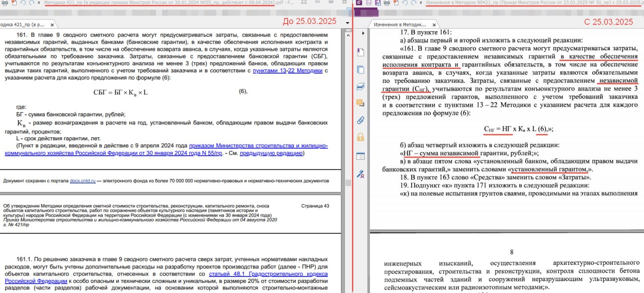The height and width of the screenshot is (293, 644).
Task: Click the print icon in the left window
Action: point(4,3)
